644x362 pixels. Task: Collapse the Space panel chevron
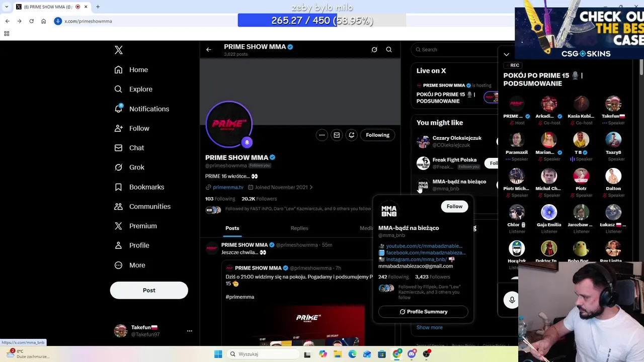click(507, 54)
